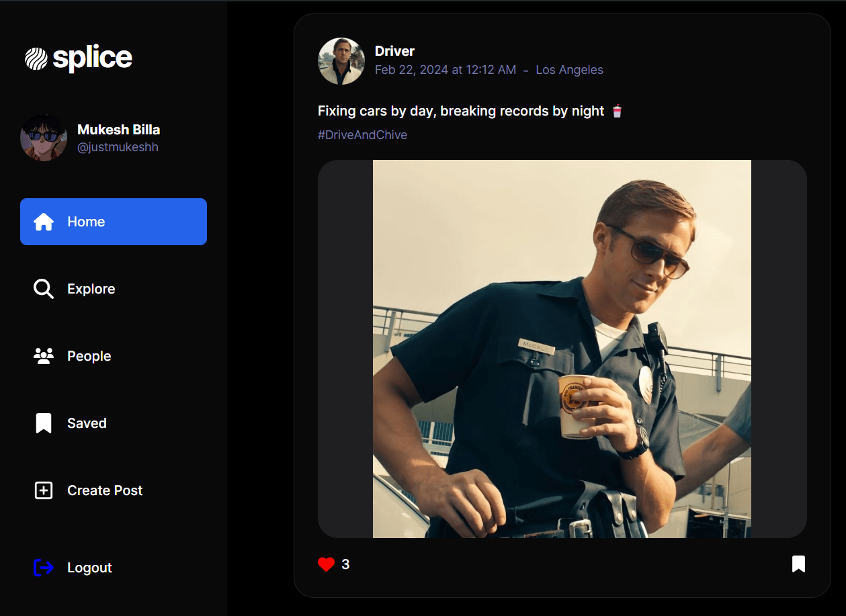Viewport: 846px width, 616px height.
Task: Click the @justmukeshh handle
Action: 118,147
